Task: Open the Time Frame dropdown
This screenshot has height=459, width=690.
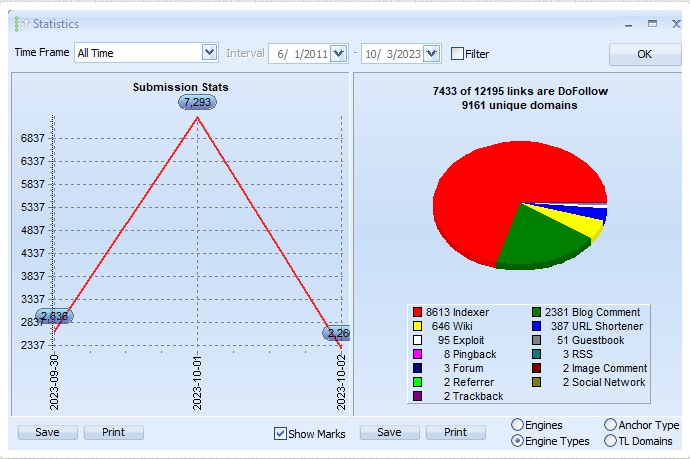Action: pos(209,53)
